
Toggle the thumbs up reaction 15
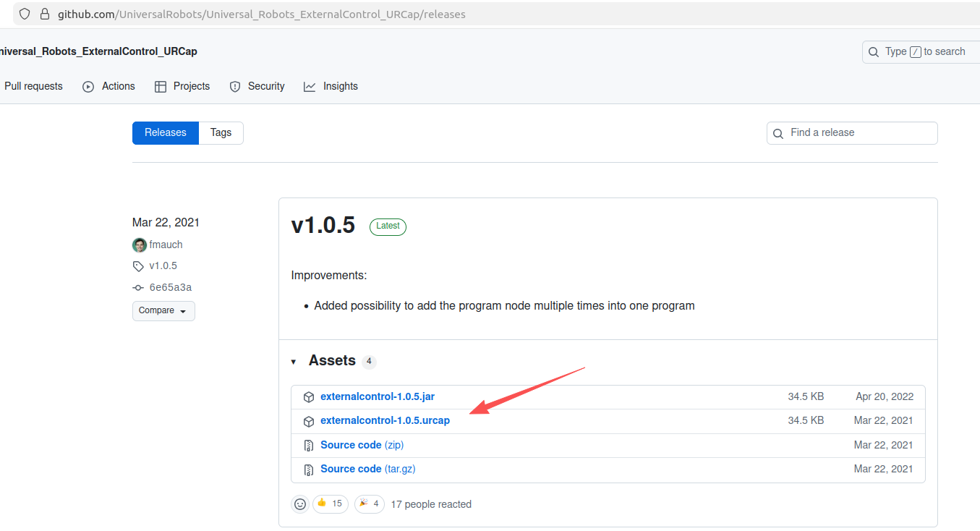[331, 504]
